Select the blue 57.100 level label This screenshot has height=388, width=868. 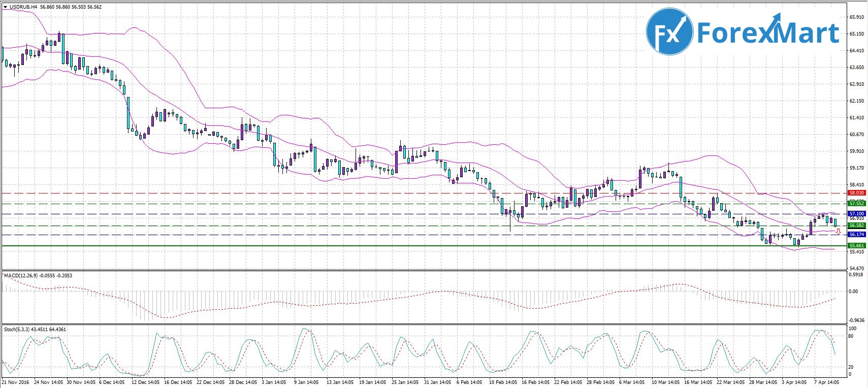pos(856,214)
